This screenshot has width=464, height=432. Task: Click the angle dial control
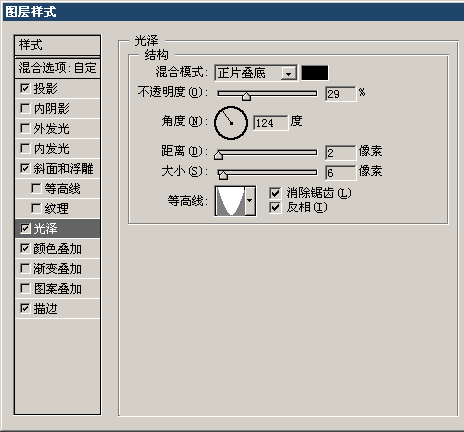(231, 123)
